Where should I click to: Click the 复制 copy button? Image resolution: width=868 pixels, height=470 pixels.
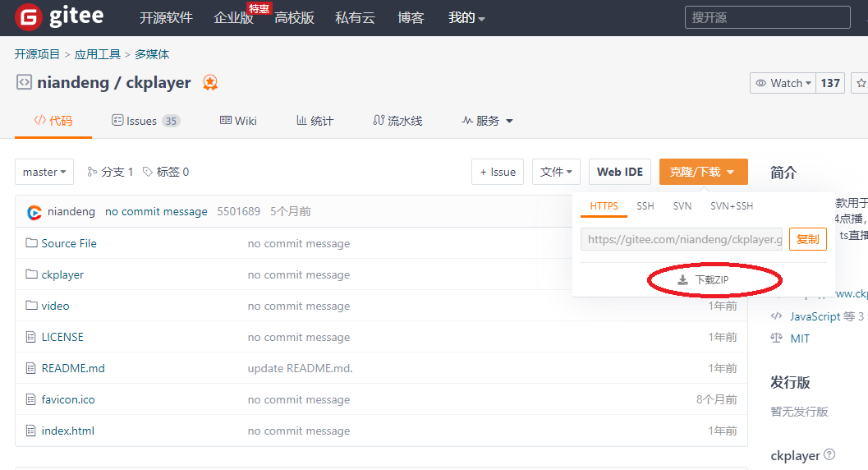(x=807, y=239)
